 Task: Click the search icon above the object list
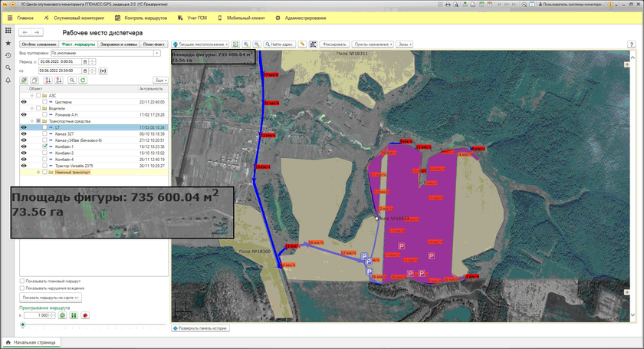tap(71, 80)
